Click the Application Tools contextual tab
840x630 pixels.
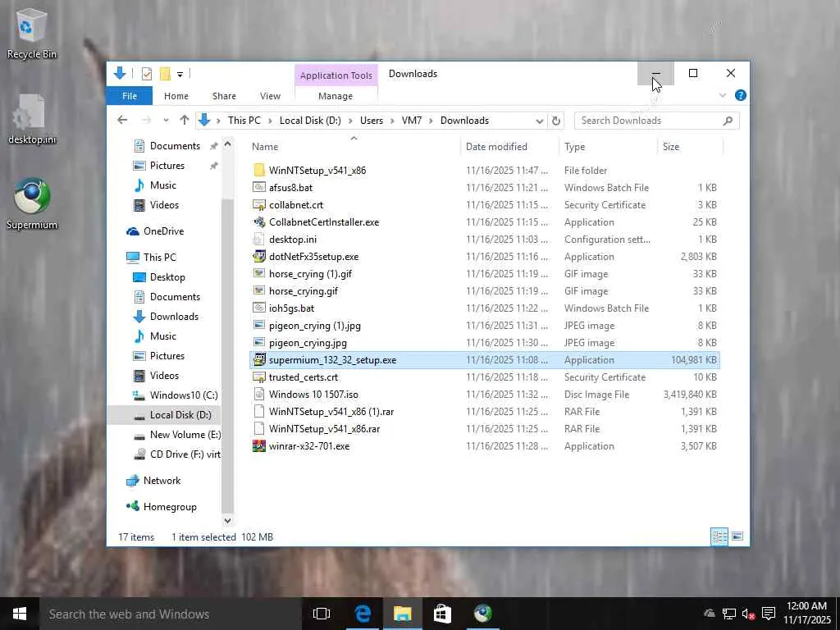click(x=336, y=75)
